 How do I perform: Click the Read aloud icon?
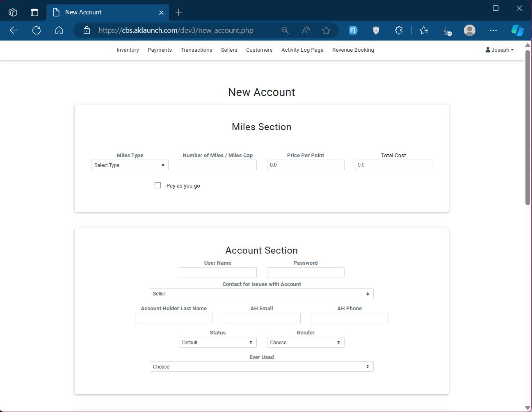(x=306, y=30)
